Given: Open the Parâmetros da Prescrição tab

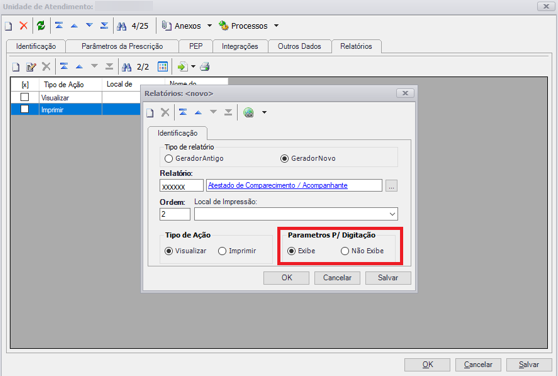Looking at the screenshot, I should [x=122, y=46].
